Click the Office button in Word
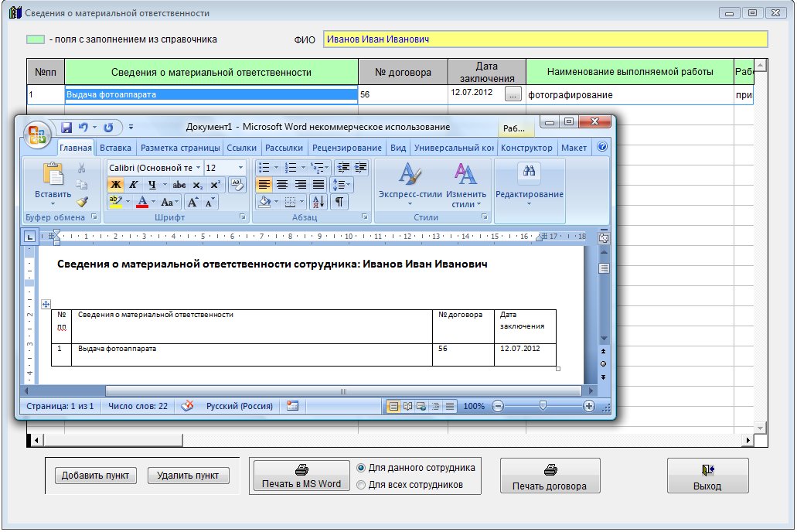Viewport: 797px width, 532px height. coord(37,135)
